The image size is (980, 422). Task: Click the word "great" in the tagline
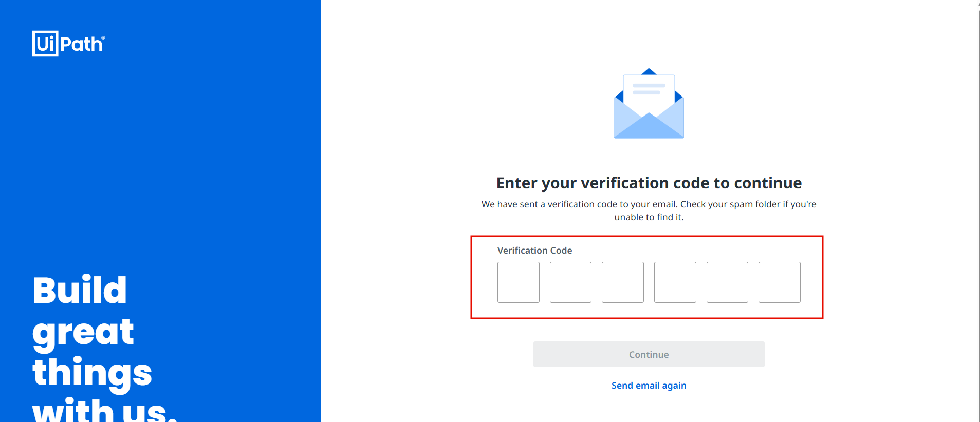(83, 332)
